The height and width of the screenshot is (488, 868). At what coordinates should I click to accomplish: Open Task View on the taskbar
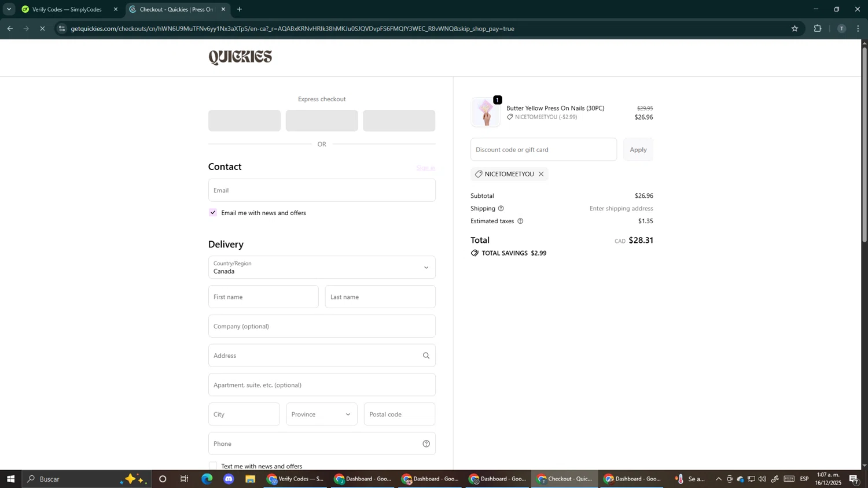click(185, 479)
